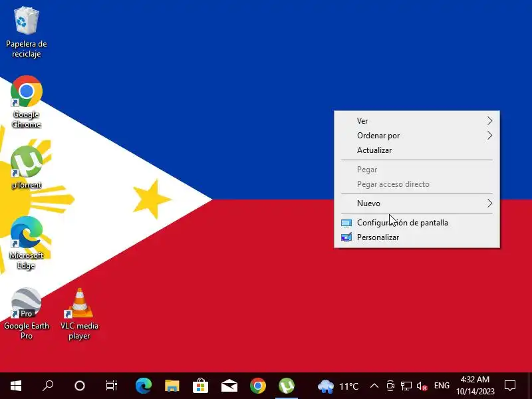
Task: Open Microsoft Store from the taskbar
Action: [201, 386]
